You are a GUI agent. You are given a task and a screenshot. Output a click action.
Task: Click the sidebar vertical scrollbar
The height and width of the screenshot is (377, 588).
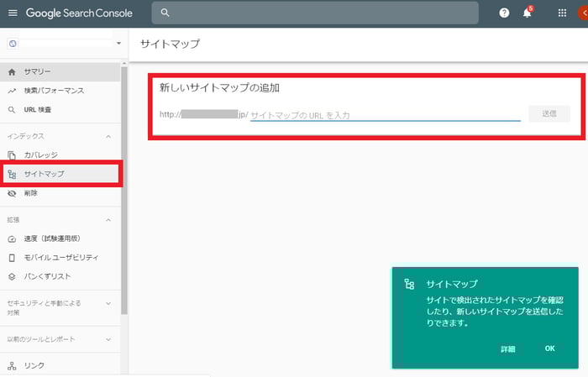pos(124,191)
